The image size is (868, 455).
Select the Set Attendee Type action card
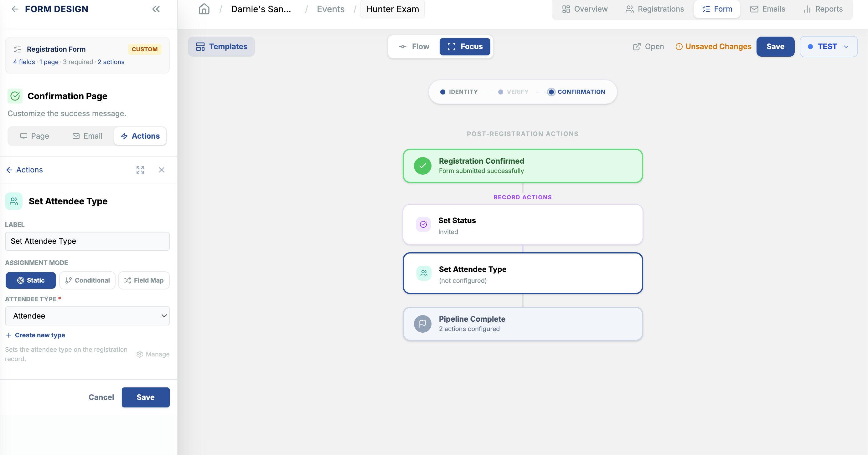(523, 273)
